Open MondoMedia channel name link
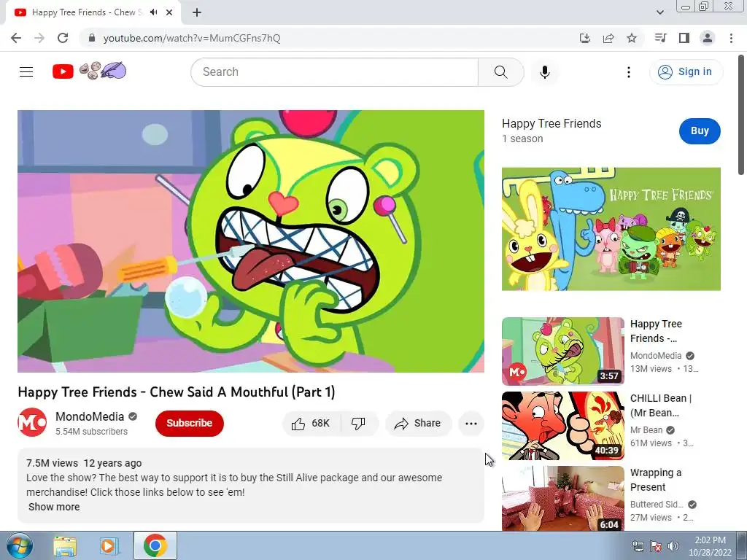747x560 pixels. click(x=90, y=416)
